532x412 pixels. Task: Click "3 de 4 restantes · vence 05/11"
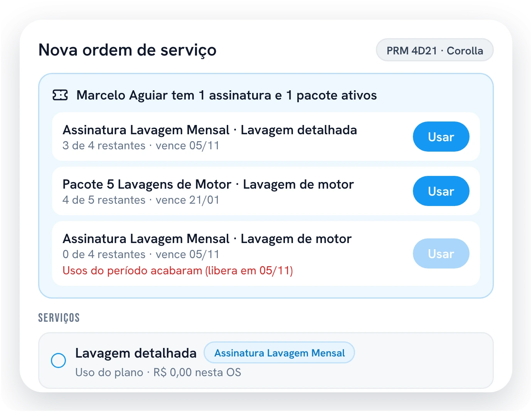click(141, 146)
